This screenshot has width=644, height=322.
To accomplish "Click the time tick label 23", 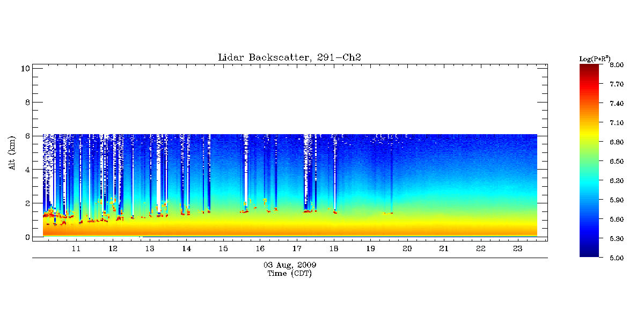I will (x=518, y=248).
